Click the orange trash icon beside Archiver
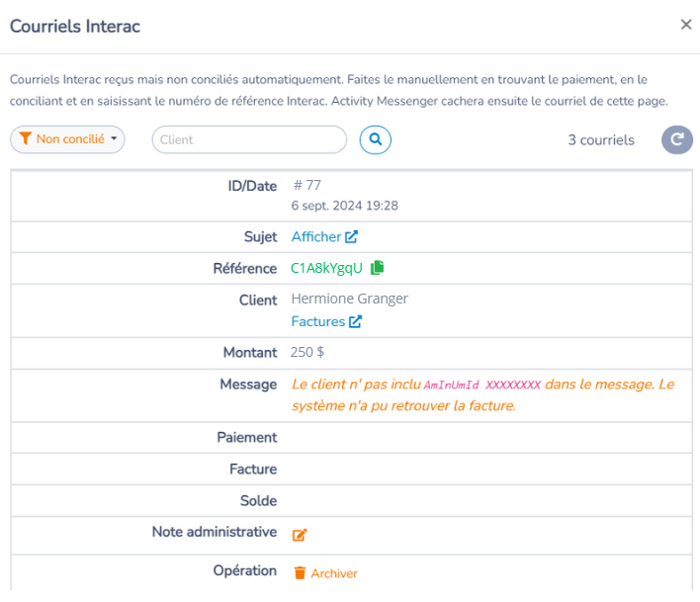Screen dimensions: 700x602 [x=300, y=572]
